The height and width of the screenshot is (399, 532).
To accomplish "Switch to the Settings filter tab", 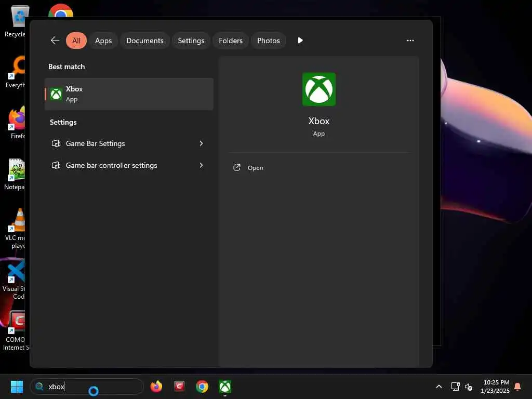I will click(x=191, y=41).
